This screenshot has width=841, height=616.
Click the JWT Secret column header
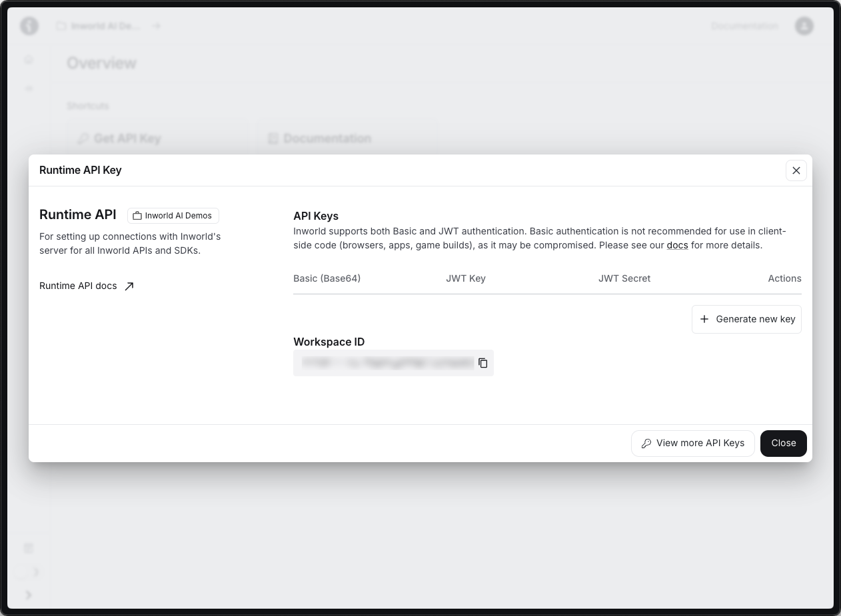point(624,278)
